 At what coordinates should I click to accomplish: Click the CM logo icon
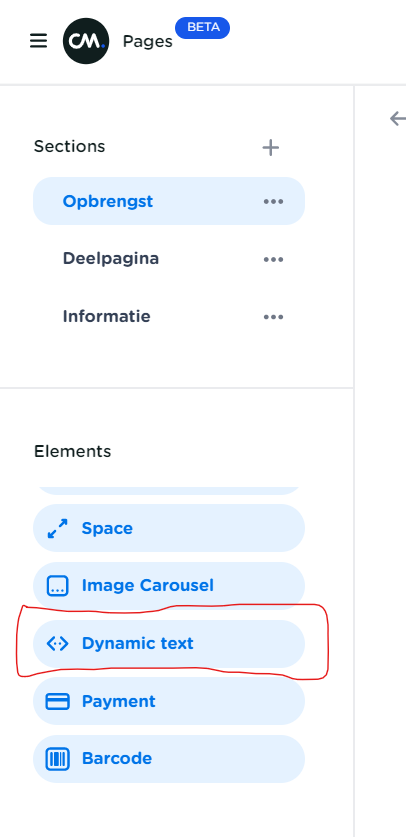coord(86,41)
